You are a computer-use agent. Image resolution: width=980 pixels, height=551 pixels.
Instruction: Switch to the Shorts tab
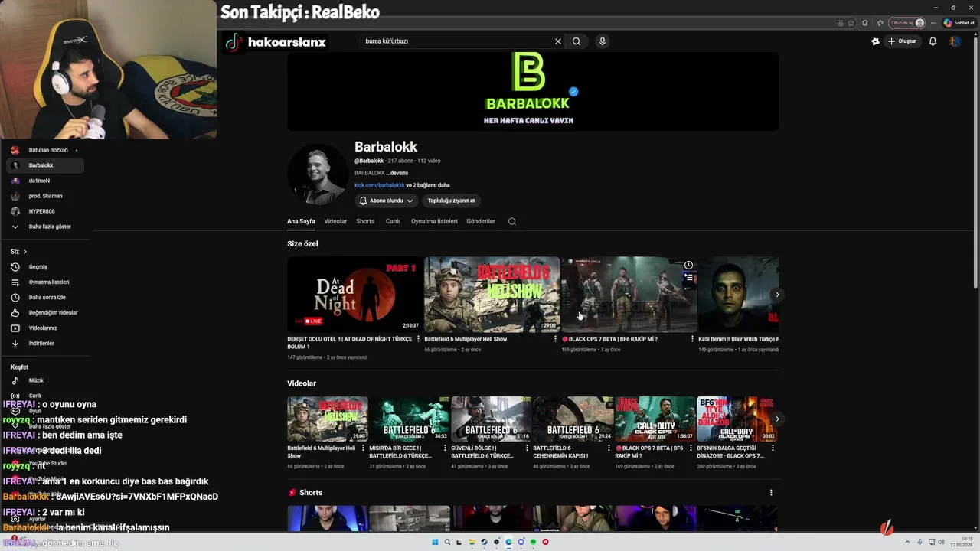[x=365, y=221]
